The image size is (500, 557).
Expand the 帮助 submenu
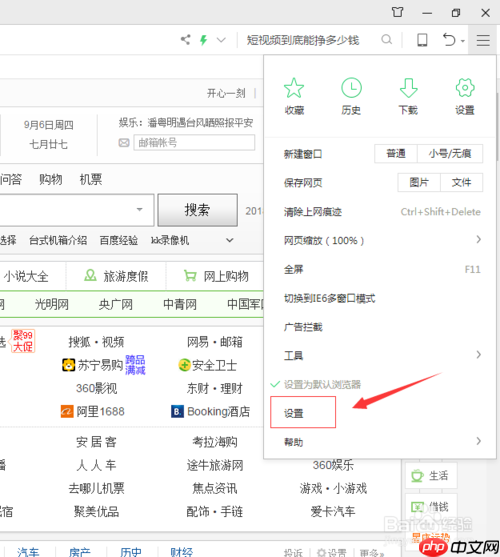(x=380, y=442)
